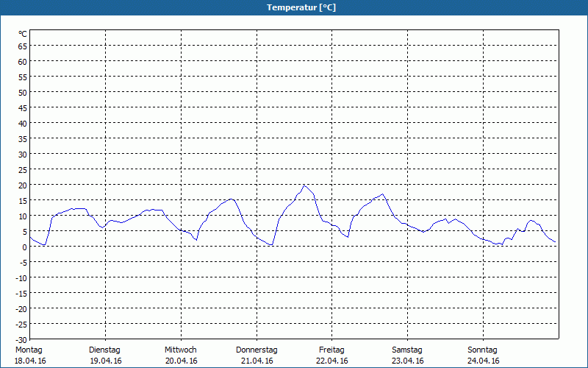Click the -20 y-axis label
The width and height of the screenshot is (588, 368).
[21, 308]
